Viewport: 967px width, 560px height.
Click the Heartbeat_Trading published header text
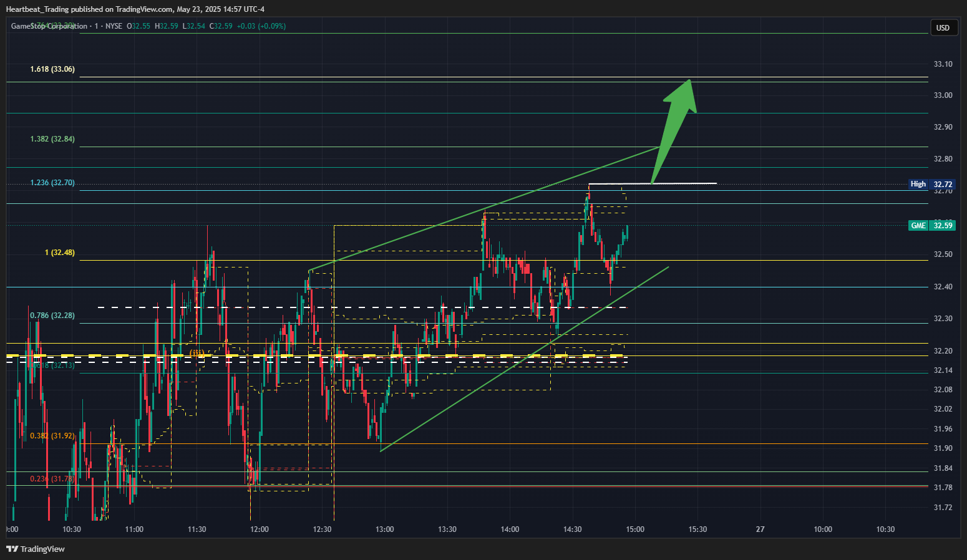135,9
